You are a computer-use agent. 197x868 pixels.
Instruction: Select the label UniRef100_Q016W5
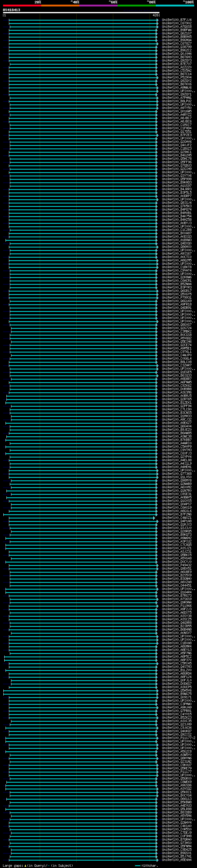[x=176, y=111]
